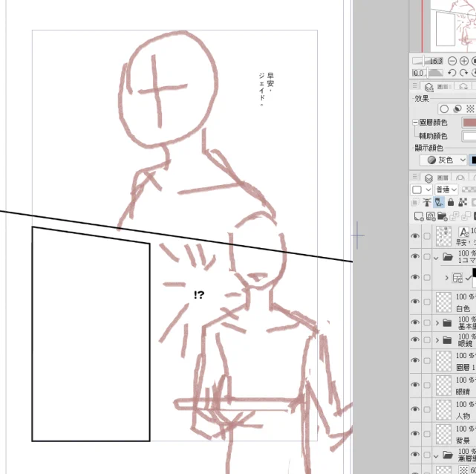476x474 pixels.
Task: Click the transfer to lower layer icon
Action: pyautogui.click(x=454, y=216)
